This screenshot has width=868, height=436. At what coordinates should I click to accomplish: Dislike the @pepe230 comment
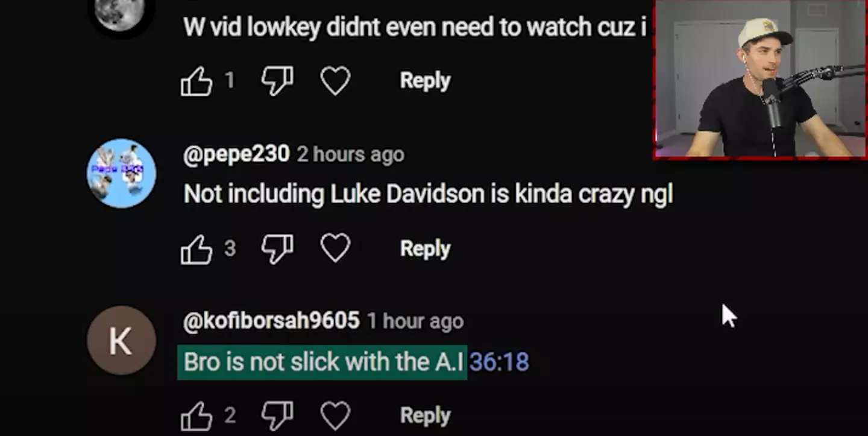tap(277, 249)
